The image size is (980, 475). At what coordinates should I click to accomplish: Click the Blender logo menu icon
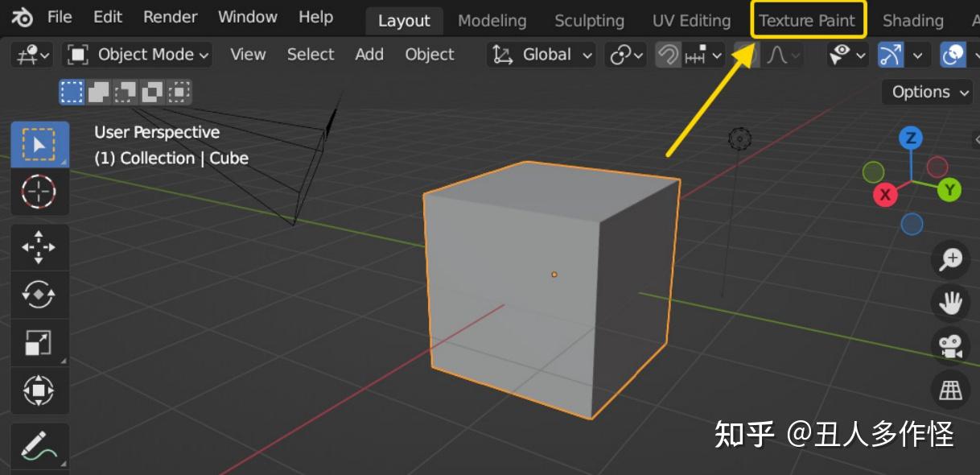[23, 17]
